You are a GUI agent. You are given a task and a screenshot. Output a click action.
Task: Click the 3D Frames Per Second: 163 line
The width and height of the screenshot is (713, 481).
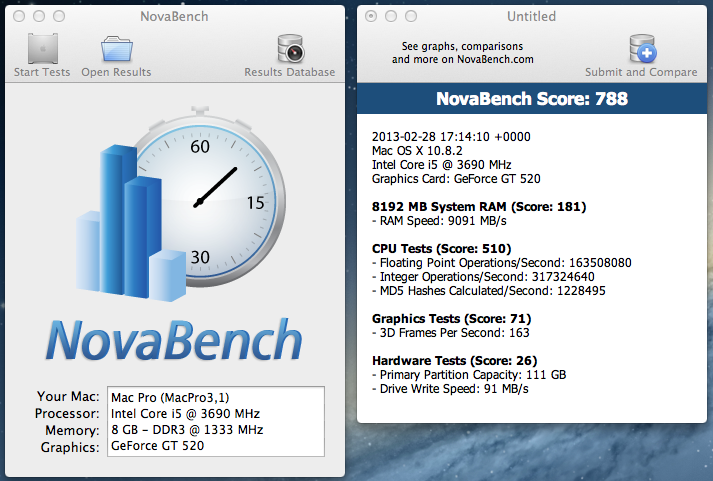point(451,333)
